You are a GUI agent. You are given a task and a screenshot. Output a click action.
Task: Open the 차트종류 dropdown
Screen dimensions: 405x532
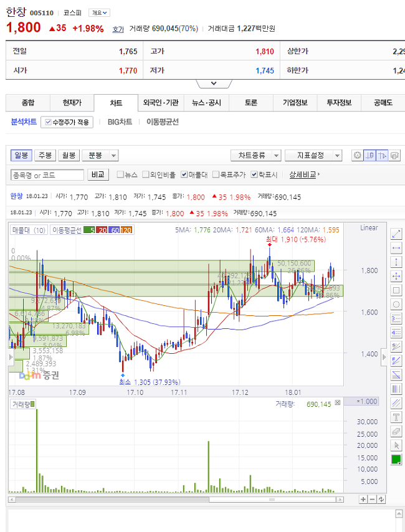pyautogui.click(x=255, y=155)
